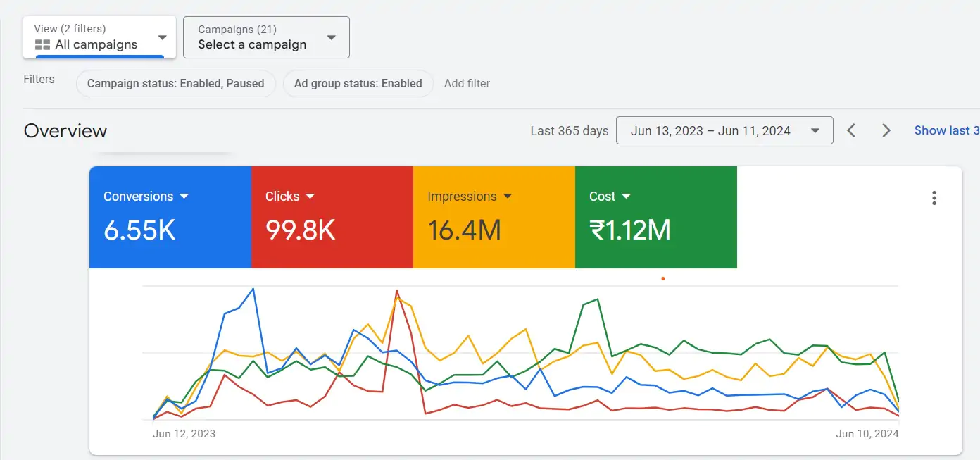Click the Show last 3 link
The width and height of the screenshot is (980, 460).
[x=946, y=130]
